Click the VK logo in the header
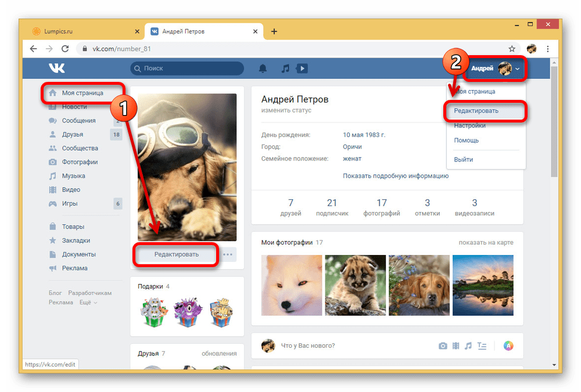 coord(56,68)
